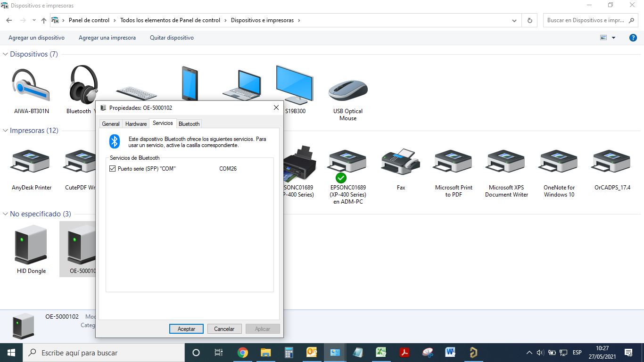
Task: Open Task View from the taskbar
Action: click(219, 353)
